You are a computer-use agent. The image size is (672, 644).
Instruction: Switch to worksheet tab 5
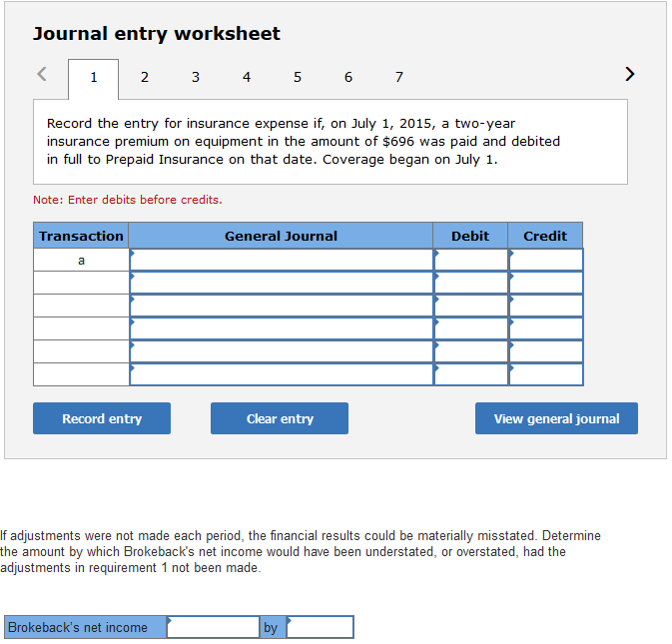click(298, 77)
